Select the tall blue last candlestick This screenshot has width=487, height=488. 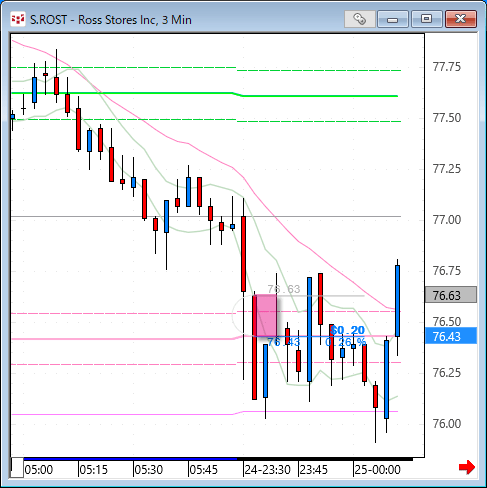pyautogui.click(x=397, y=301)
